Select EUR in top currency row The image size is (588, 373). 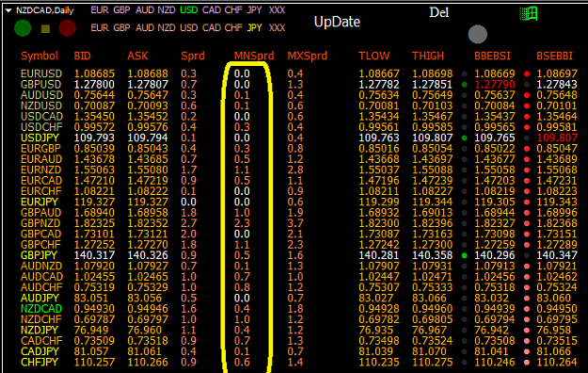coord(100,10)
